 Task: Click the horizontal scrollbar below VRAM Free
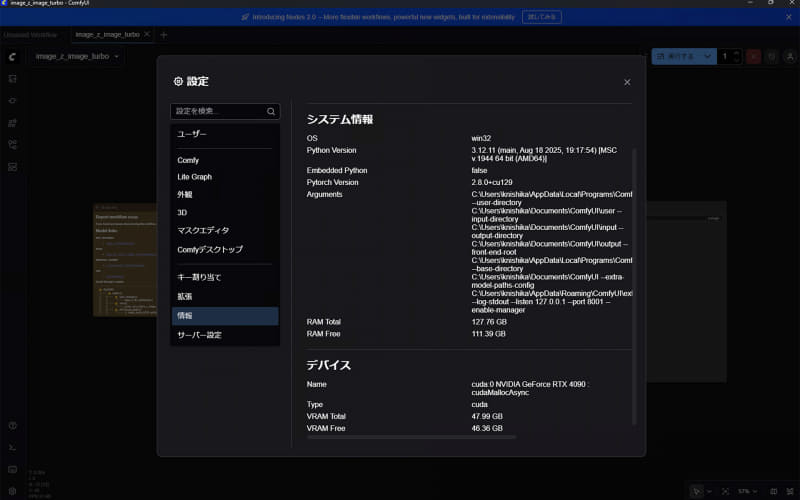411,437
